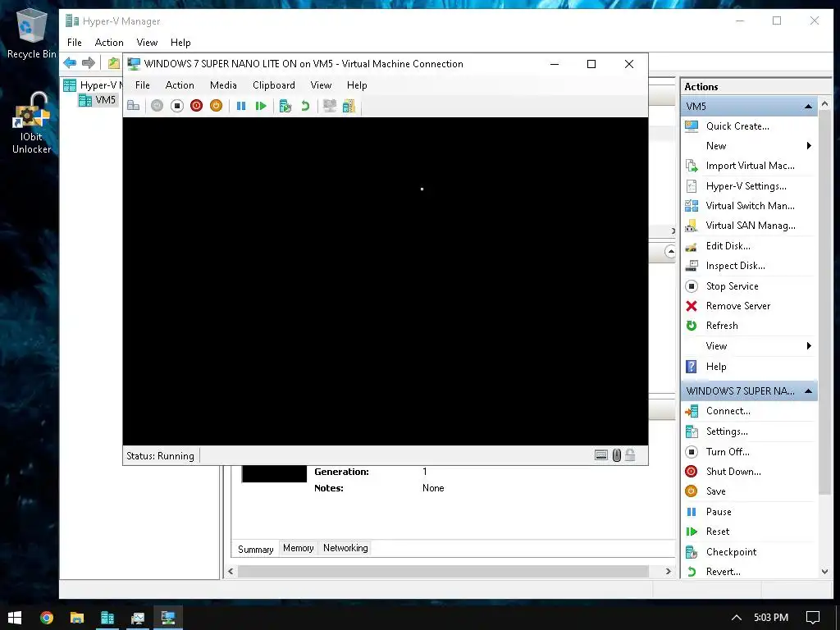
Task: Click the enhanced session toolbar icon
Action: (x=330, y=106)
